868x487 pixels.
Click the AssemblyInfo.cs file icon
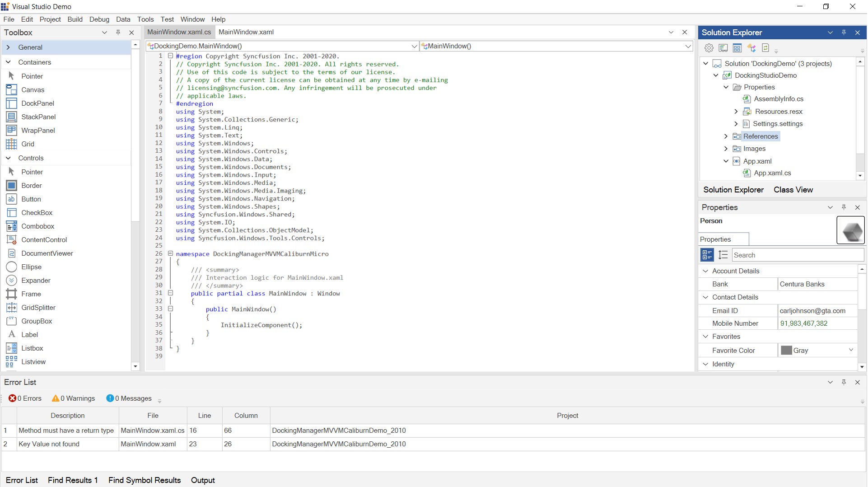click(747, 99)
